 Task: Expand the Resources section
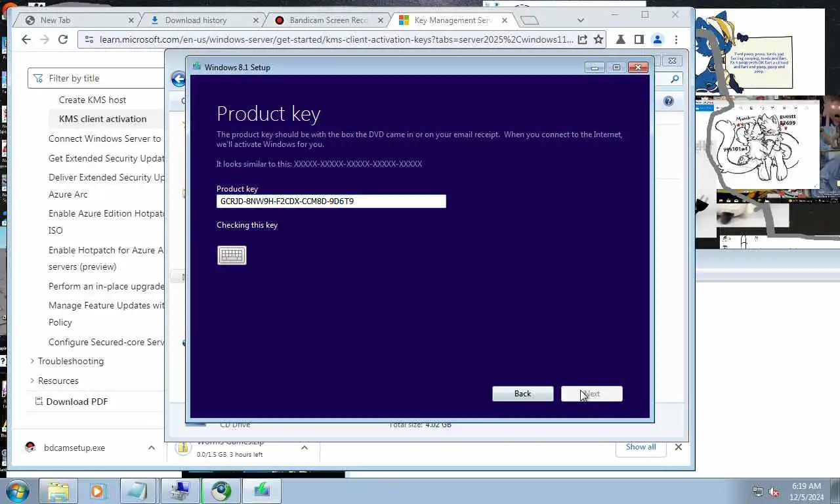click(x=32, y=381)
